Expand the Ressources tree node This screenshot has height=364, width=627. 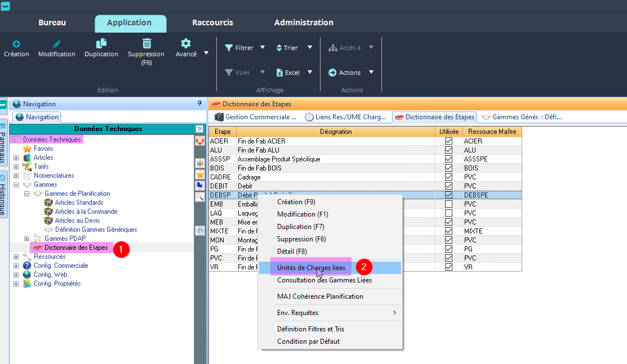coord(16,257)
